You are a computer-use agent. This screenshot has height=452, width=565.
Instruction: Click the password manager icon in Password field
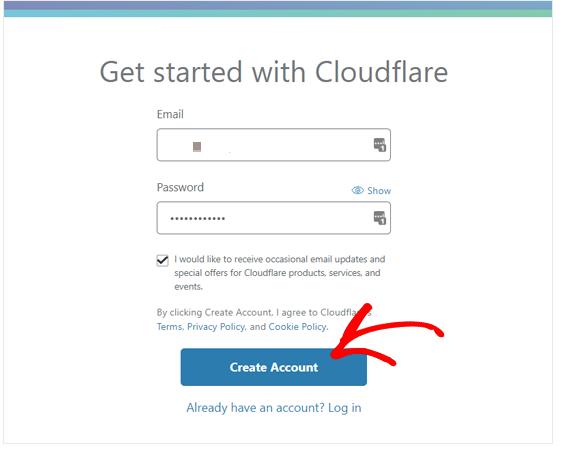(379, 218)
